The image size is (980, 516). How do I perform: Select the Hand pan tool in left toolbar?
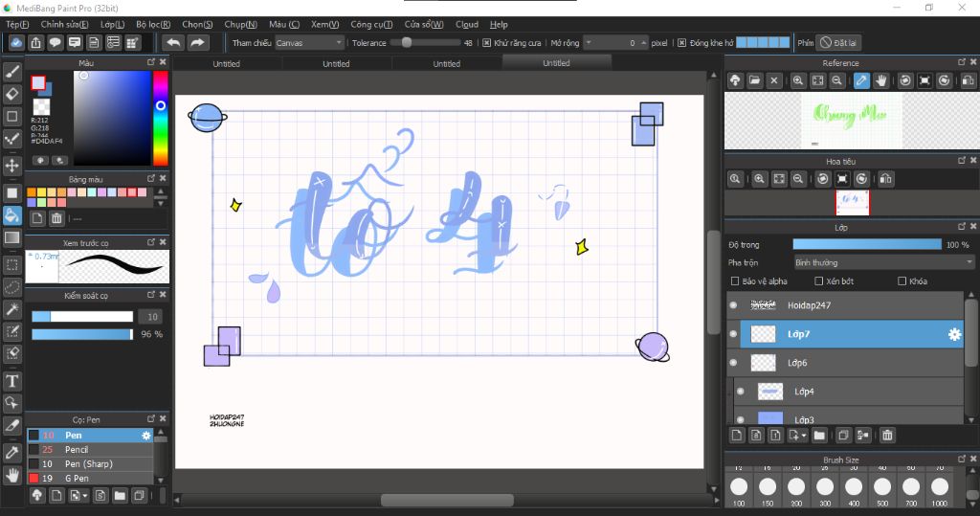[11, 476]
